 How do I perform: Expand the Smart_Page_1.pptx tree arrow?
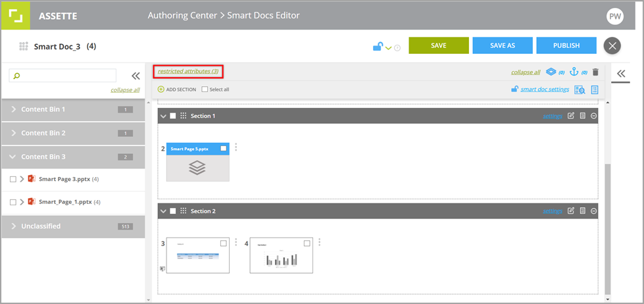[22, 202]
